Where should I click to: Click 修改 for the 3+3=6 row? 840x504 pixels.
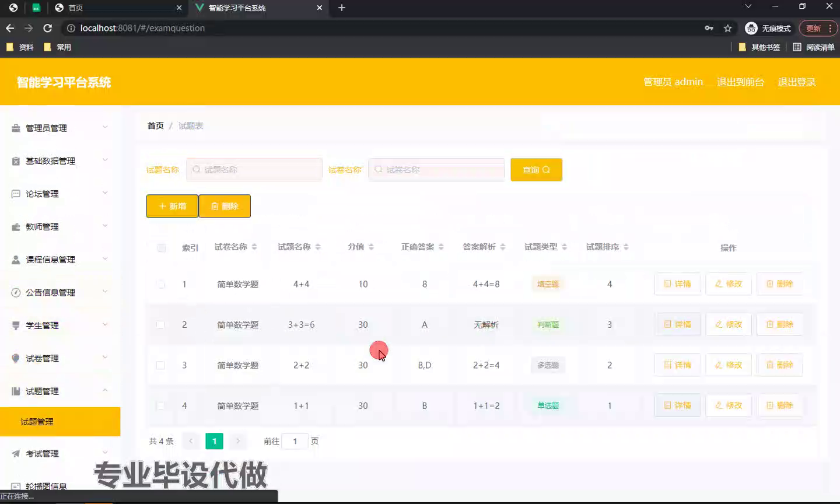pos(729,324)
